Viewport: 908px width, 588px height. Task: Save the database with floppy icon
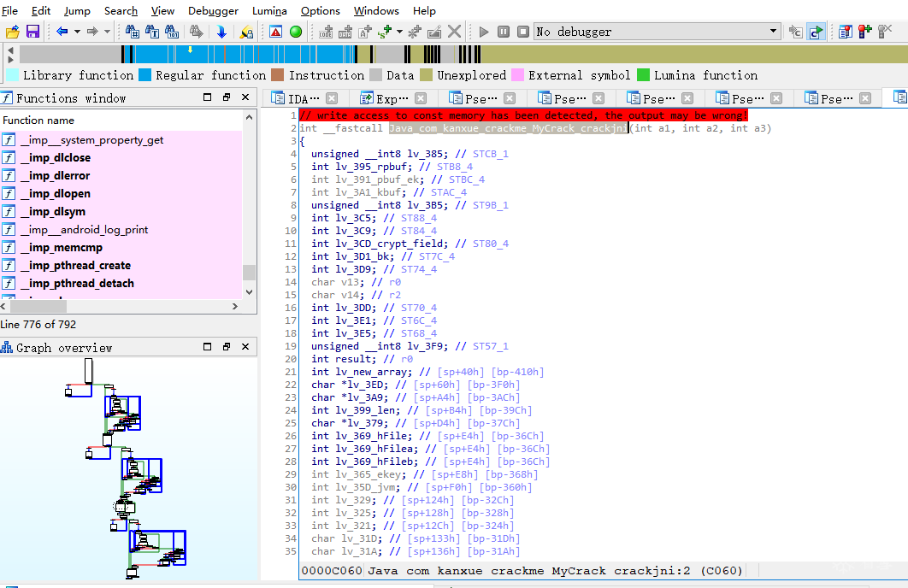click(33, 32)
